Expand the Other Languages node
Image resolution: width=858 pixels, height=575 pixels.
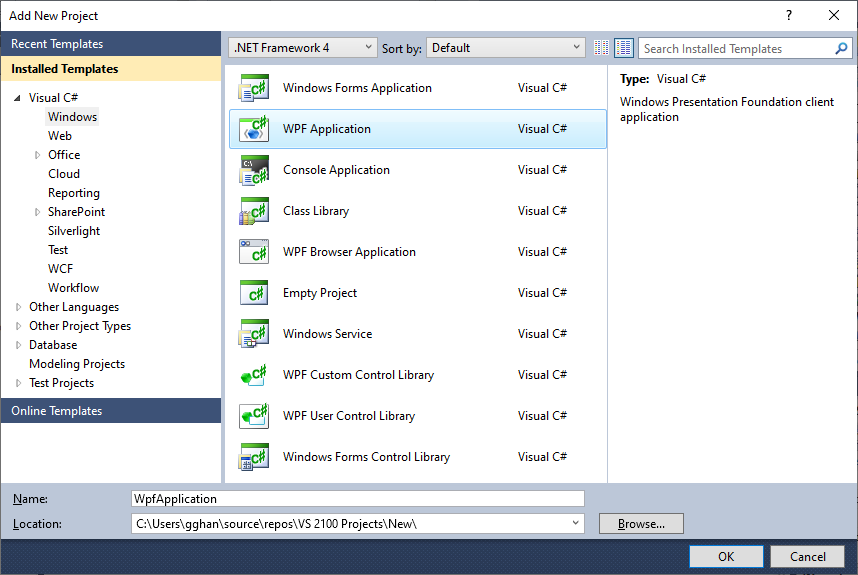tap(19, 307)
